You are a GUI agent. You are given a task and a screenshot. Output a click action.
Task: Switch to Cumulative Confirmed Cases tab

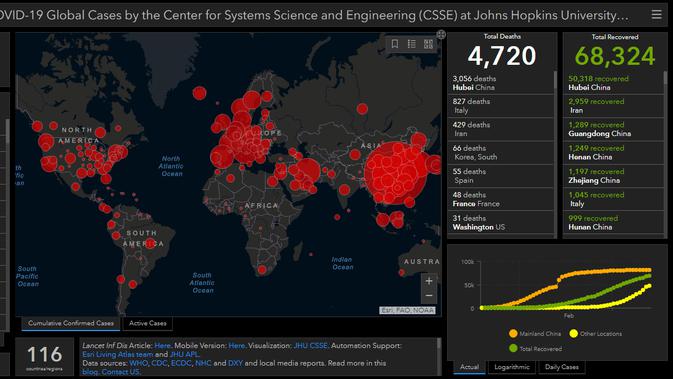coord(71,323)
